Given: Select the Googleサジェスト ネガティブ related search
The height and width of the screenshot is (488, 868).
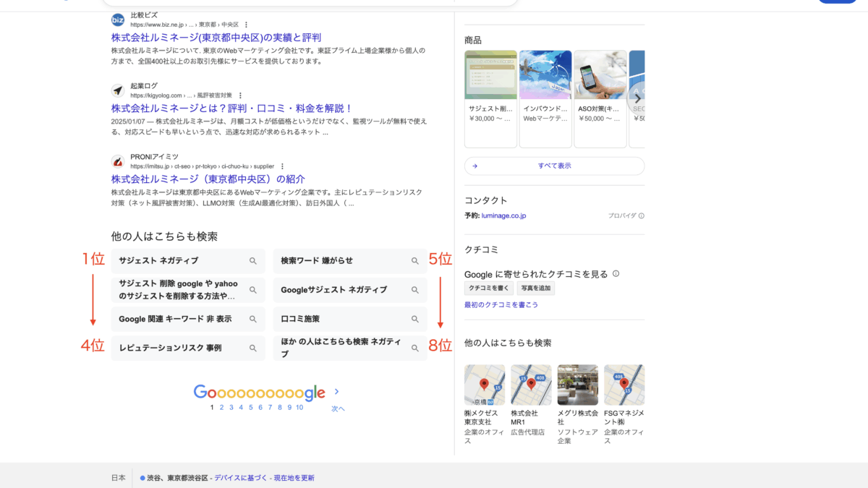Looking at the screenshot, I should pyautogui.click(x=332, y=290).
